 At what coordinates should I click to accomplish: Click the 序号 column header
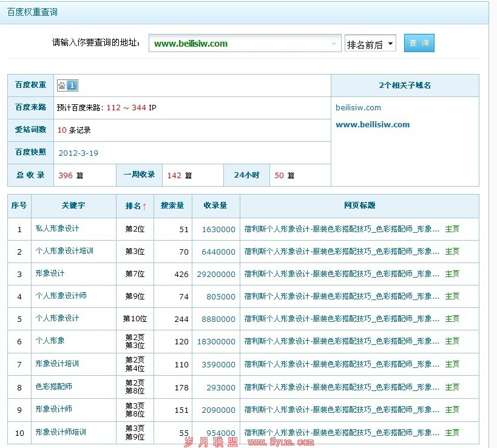[x=19, y=206]
